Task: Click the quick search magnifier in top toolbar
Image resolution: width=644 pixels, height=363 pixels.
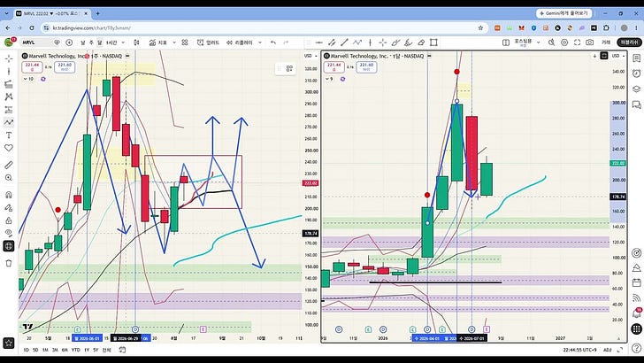Action: (x=552, y=42)
